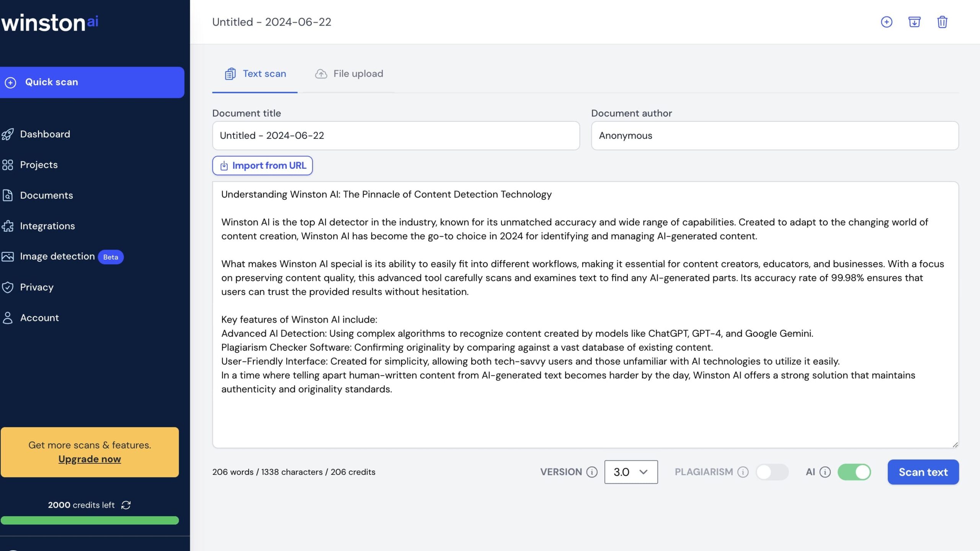Select the Text scan tab

[255, 74]
